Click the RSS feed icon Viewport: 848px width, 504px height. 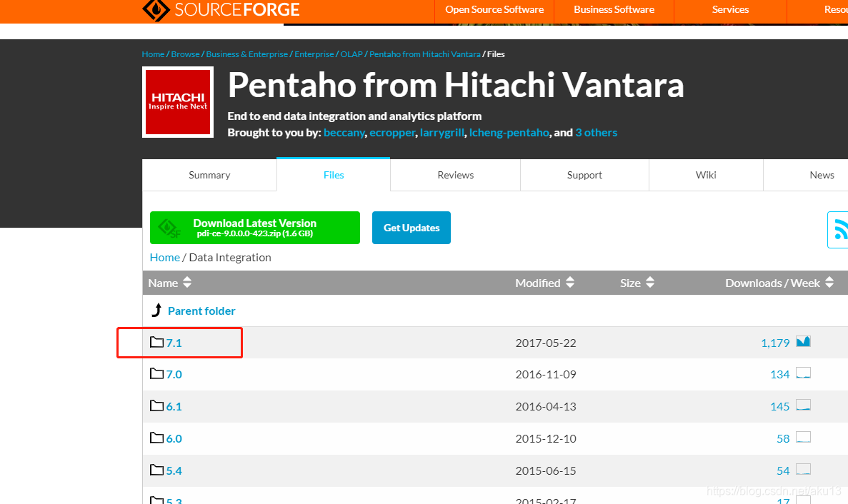[839, 230]
